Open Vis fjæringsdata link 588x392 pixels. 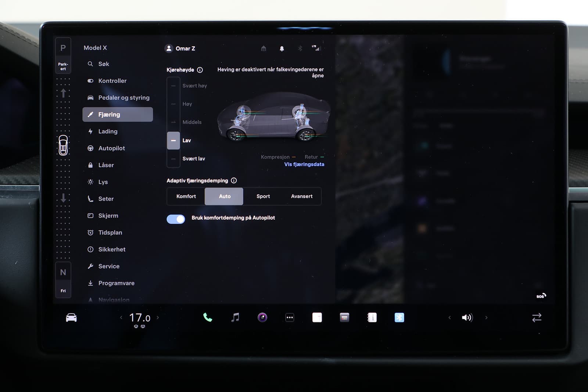(x=304, y=164)
